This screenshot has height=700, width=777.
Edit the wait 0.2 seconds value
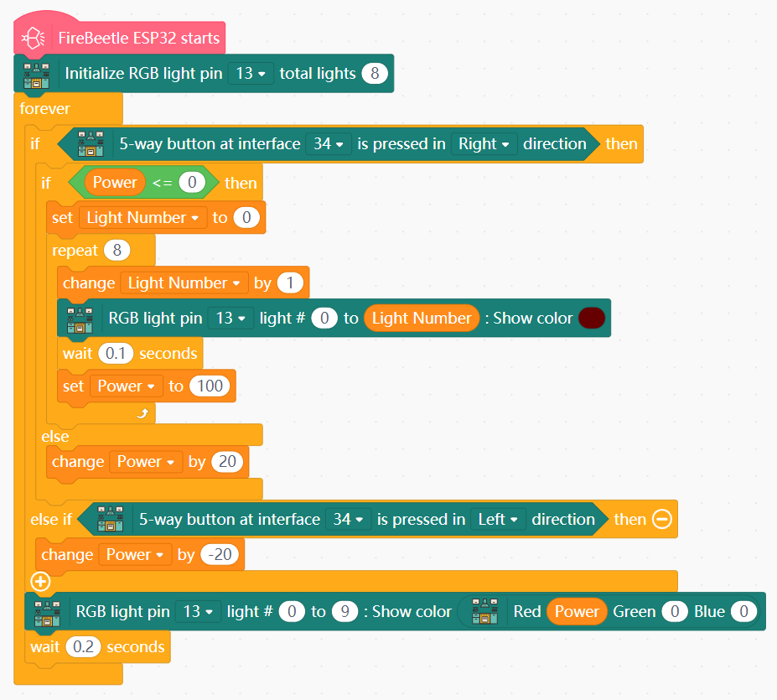[83, 647]
